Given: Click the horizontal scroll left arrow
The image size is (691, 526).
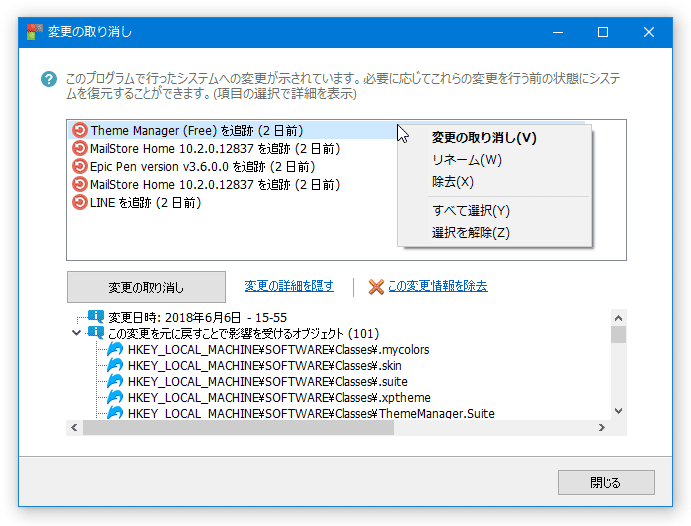Looking at the screenshot, I should coord(74,428).
